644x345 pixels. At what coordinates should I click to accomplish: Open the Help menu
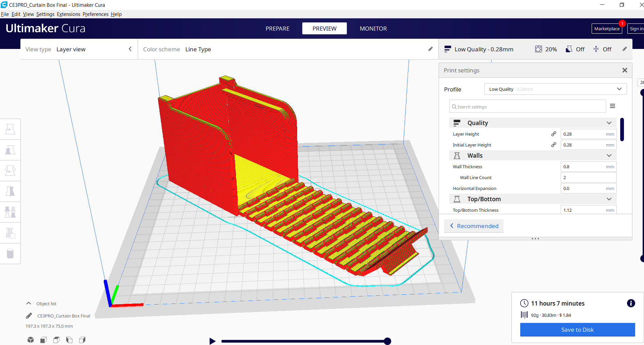[x=116, y=14]
